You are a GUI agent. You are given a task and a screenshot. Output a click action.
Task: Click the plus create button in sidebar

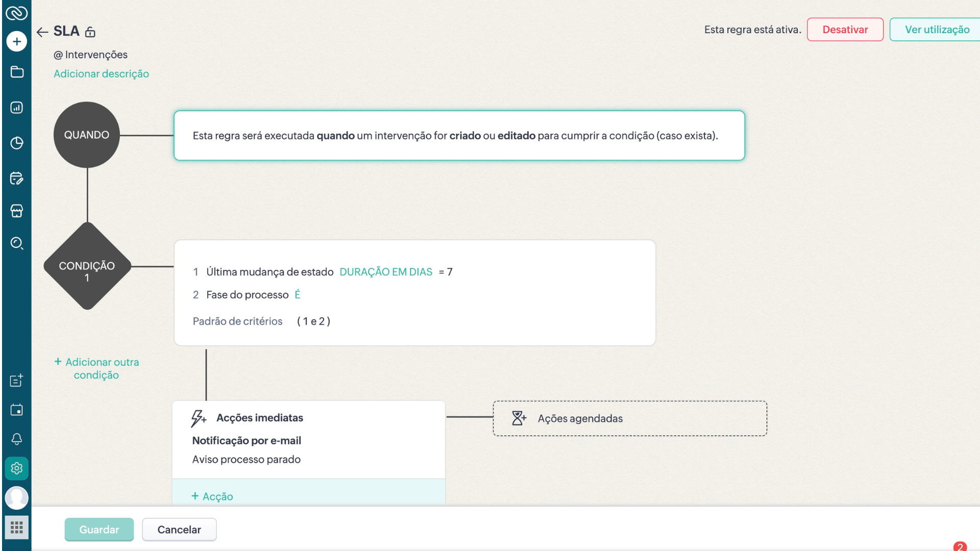[17, 41]
